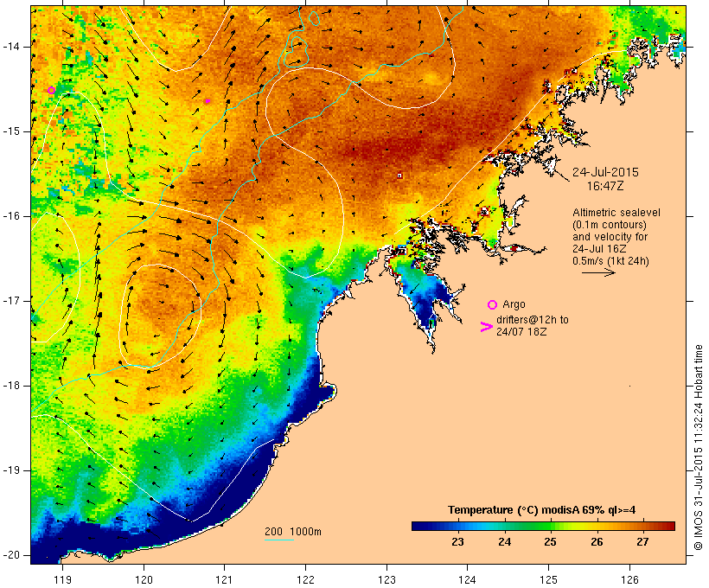Click the Argo legend label
The height and width of the screenshot is (588, 709).
(x=514, y=304)
